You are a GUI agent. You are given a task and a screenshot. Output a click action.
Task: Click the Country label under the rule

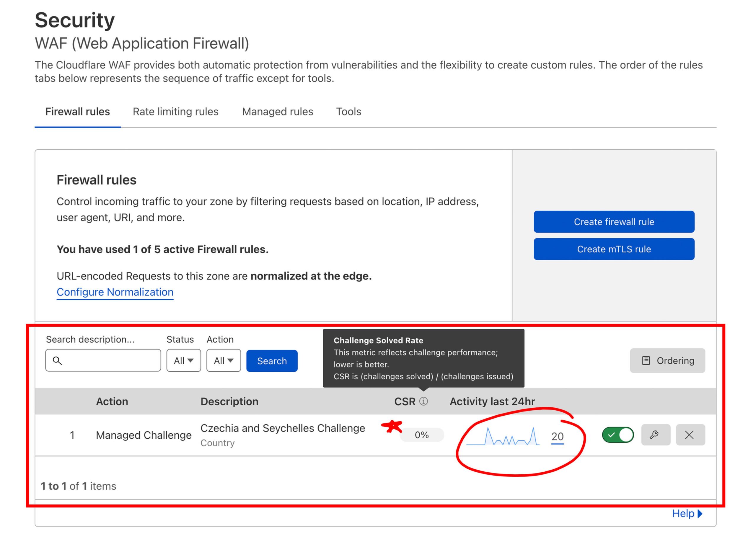pyautogui.click(x=218, y=443)
